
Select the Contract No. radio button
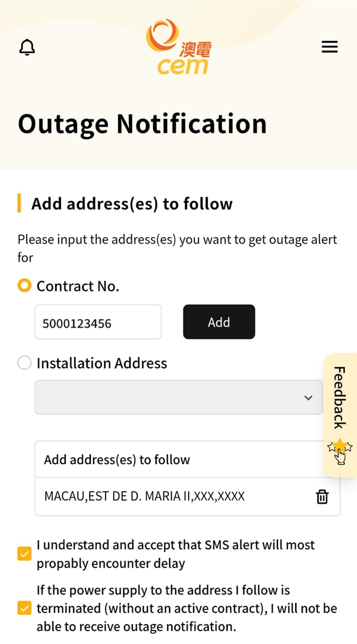pyautogui.click(x=24, y=285)
